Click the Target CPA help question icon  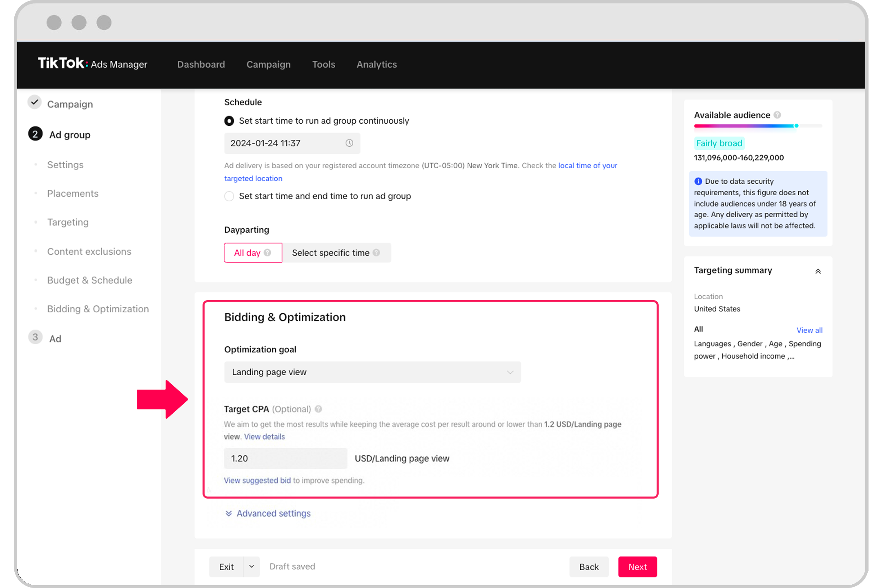coord(318,409)
